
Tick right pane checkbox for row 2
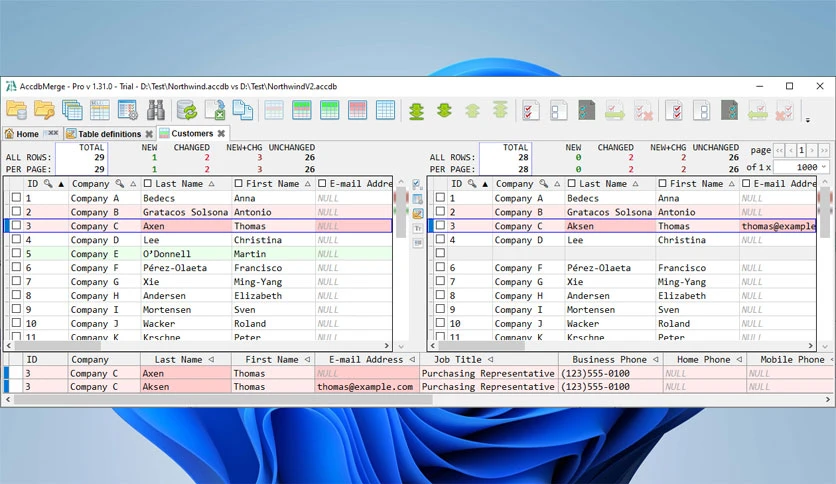[440, 211]
